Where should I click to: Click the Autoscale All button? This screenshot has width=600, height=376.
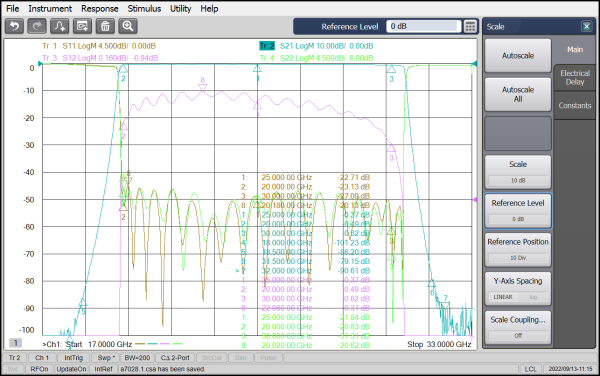[518, 94]
